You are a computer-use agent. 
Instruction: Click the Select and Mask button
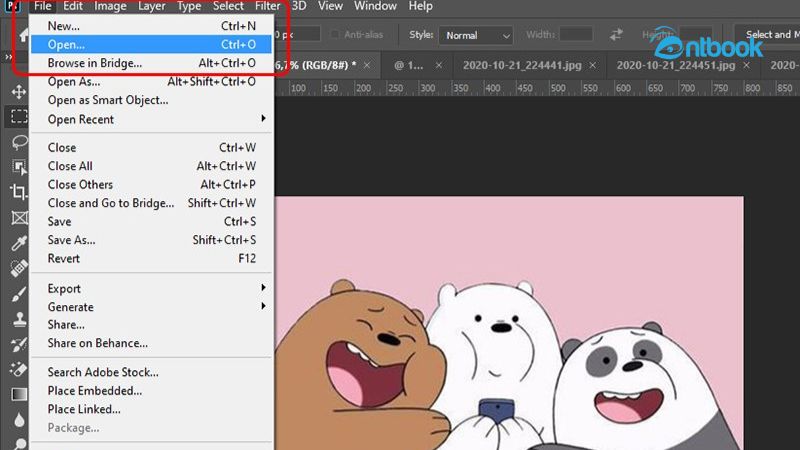[x=767, y=35]
